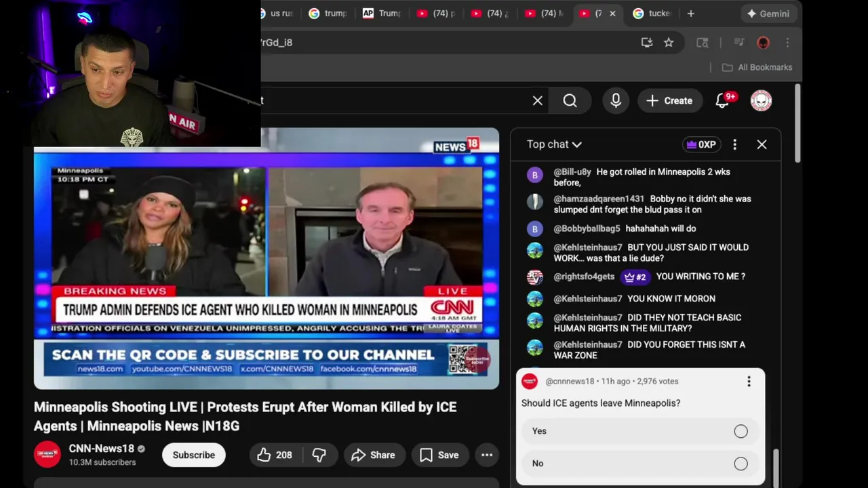Switch to the 'us rus' Google tab
Image resolution: width=868 pixels, height=488 pixels.
tap(279, 14)
